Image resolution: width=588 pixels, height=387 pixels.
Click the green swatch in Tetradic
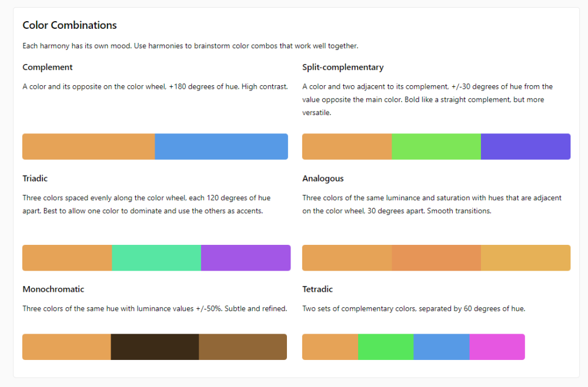click(386, 346)
